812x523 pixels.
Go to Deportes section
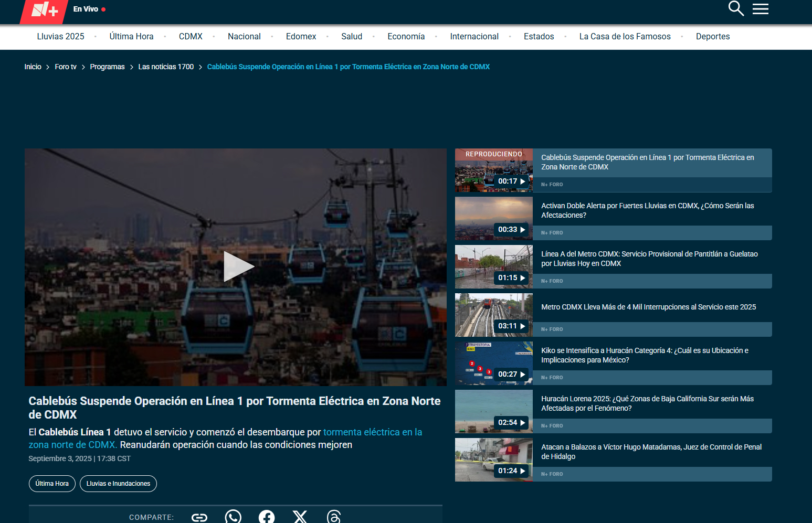click(x=712, y=36)
